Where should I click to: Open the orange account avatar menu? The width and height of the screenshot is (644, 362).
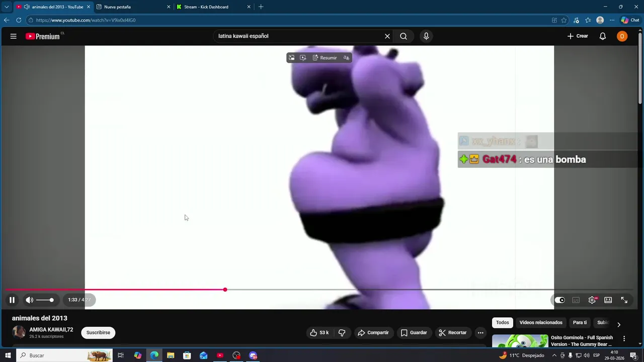click(622, 36)
